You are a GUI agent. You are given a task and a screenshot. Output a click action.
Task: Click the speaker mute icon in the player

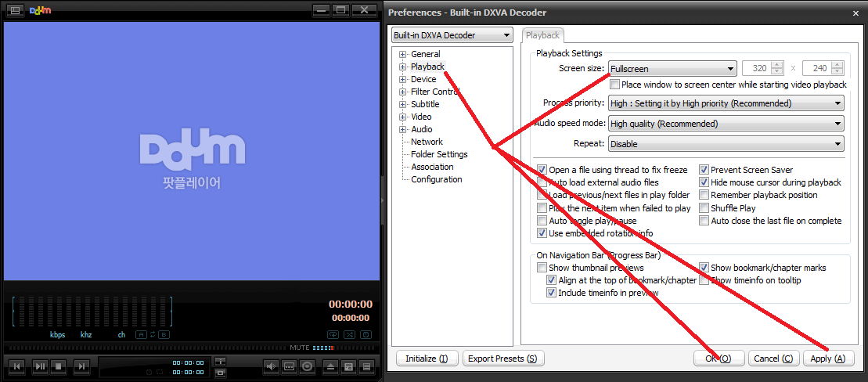(x=271, y=366)
